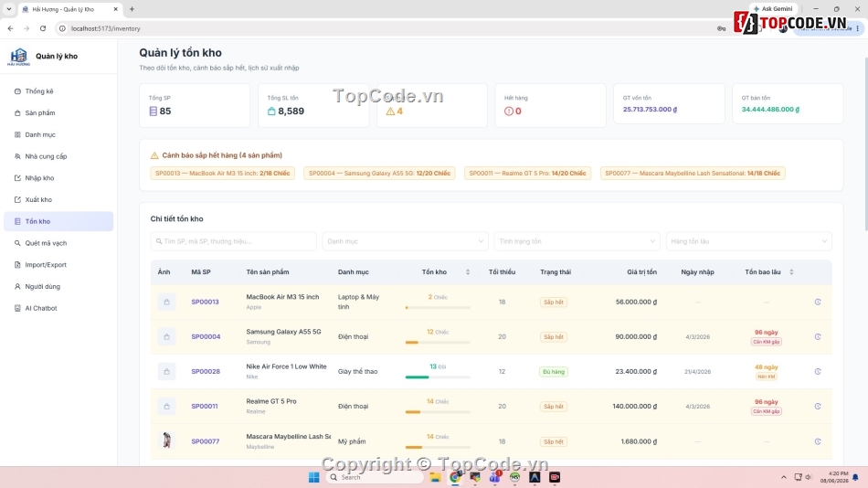The width and height of the screenshot is (868, 488).
Task: Close the Hải Hương browser tab
Action: (x=116, y=9)
